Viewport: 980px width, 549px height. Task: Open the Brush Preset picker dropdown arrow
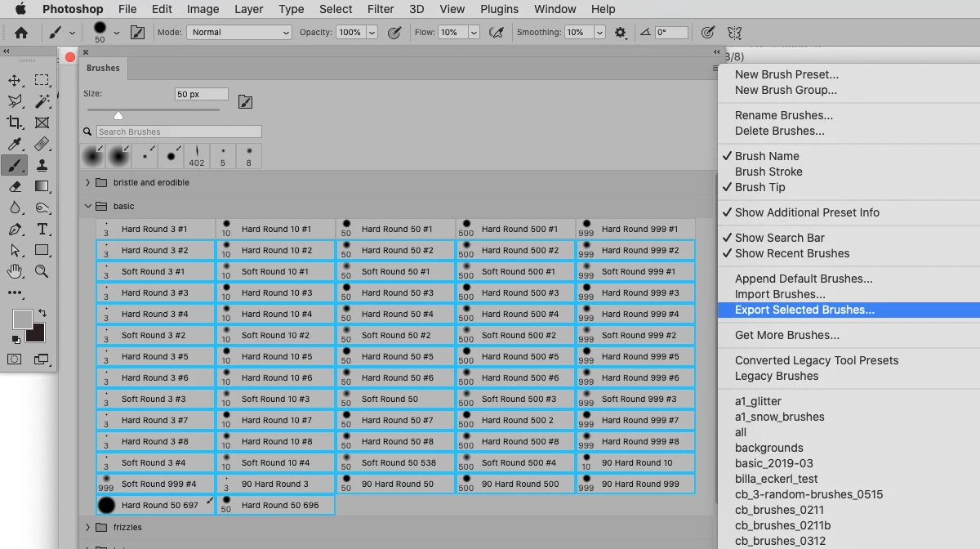[117, 33]
